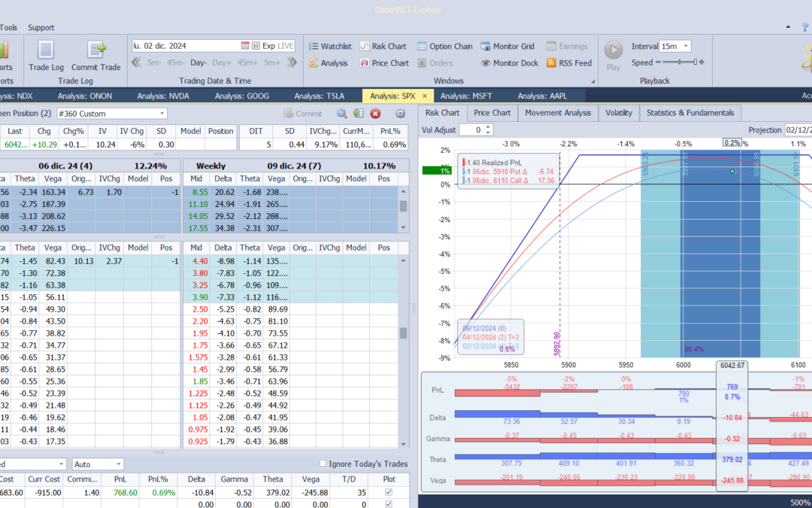Click the green export grid icon

[359, 114]
